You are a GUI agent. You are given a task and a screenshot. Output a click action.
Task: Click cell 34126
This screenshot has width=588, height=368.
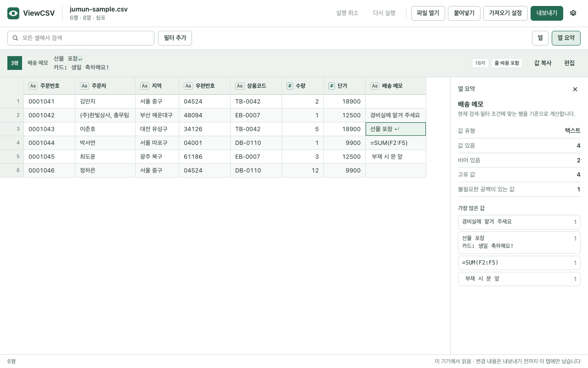(x=205, y=129)
